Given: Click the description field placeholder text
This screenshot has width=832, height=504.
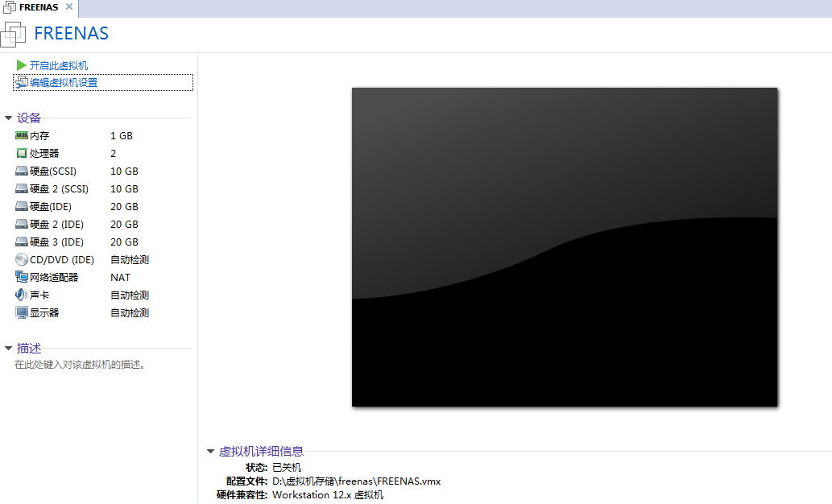Looking at the screenshot, I should (80, 365).
